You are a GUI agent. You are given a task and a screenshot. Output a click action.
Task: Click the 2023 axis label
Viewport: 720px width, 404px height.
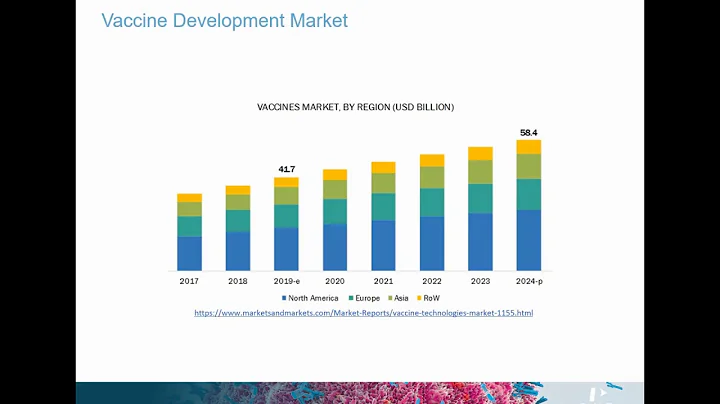point(480,281)
